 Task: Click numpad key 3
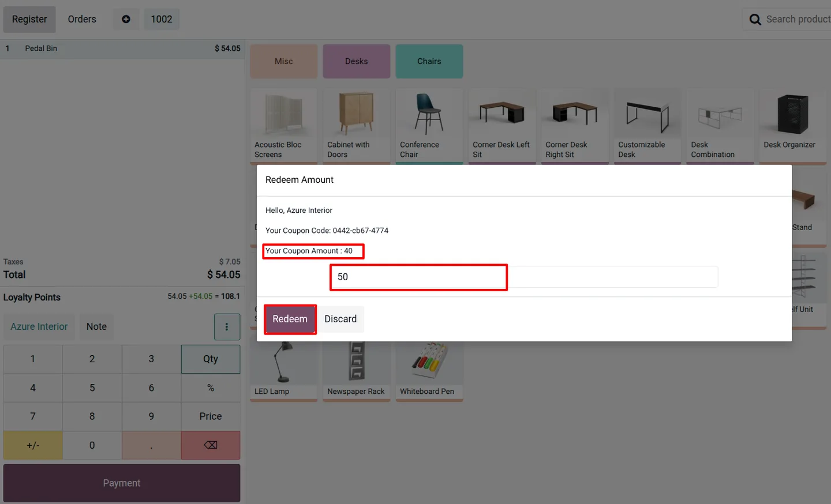151,359
